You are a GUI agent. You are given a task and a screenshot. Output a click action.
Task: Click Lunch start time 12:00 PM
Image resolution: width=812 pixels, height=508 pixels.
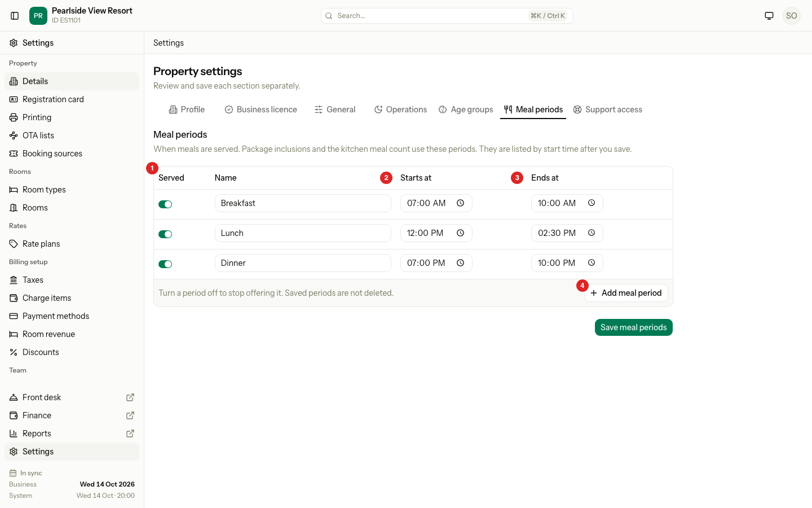click(x=436, y=233)
